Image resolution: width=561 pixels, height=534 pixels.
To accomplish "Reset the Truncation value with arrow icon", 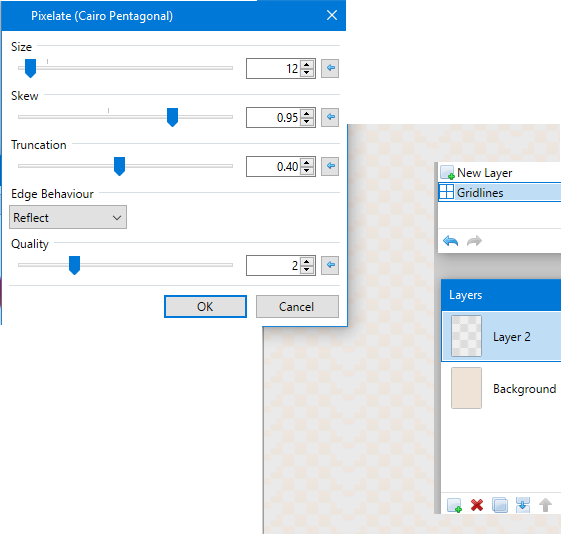I will [330, 166].
